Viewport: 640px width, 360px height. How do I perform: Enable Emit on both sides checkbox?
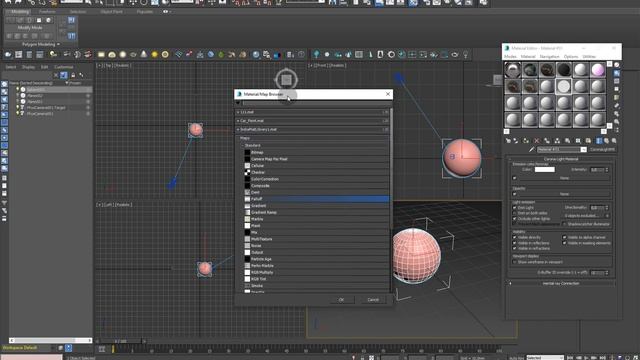click(x=514, y=213)
